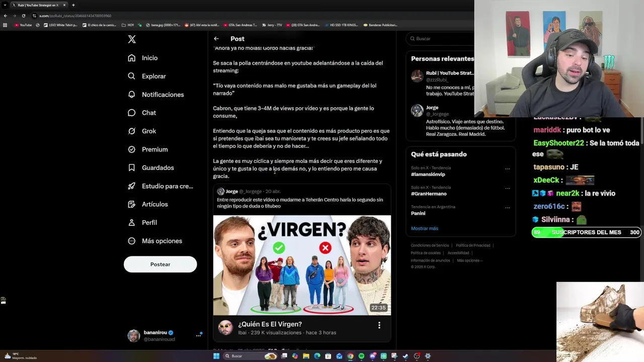Click the X search field Buscar
644x362 pixels.
[440, 39]
